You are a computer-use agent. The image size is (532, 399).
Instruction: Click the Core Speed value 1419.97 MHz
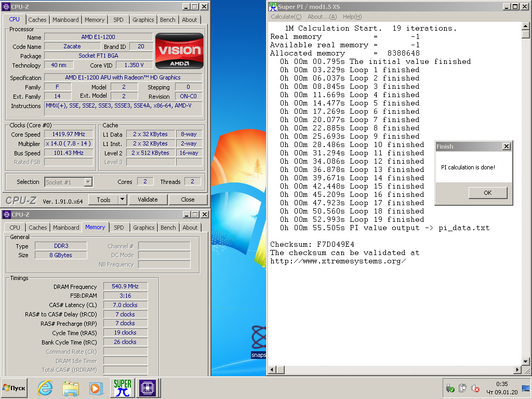(x=69, y=134)
